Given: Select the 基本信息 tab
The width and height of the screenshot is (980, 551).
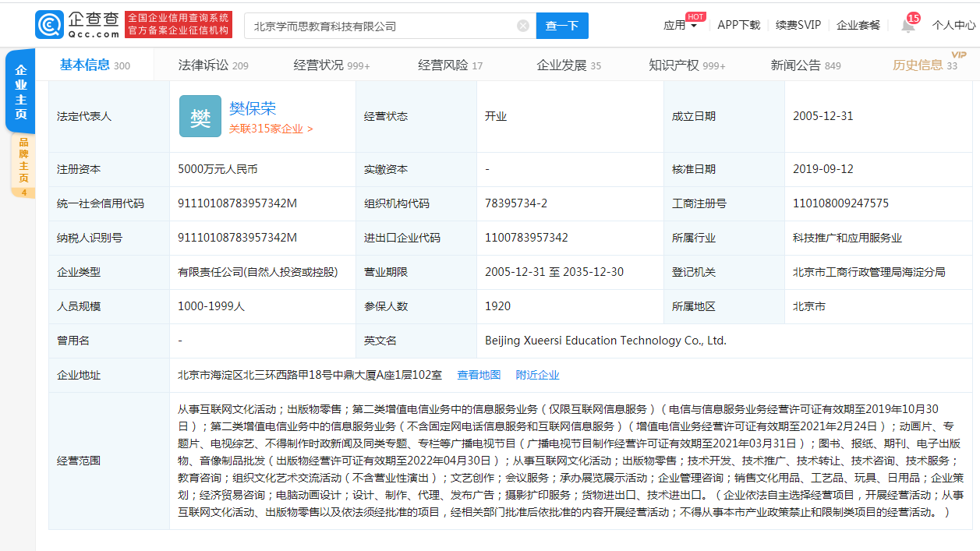Looking at the screenshot, I should 95,65.
